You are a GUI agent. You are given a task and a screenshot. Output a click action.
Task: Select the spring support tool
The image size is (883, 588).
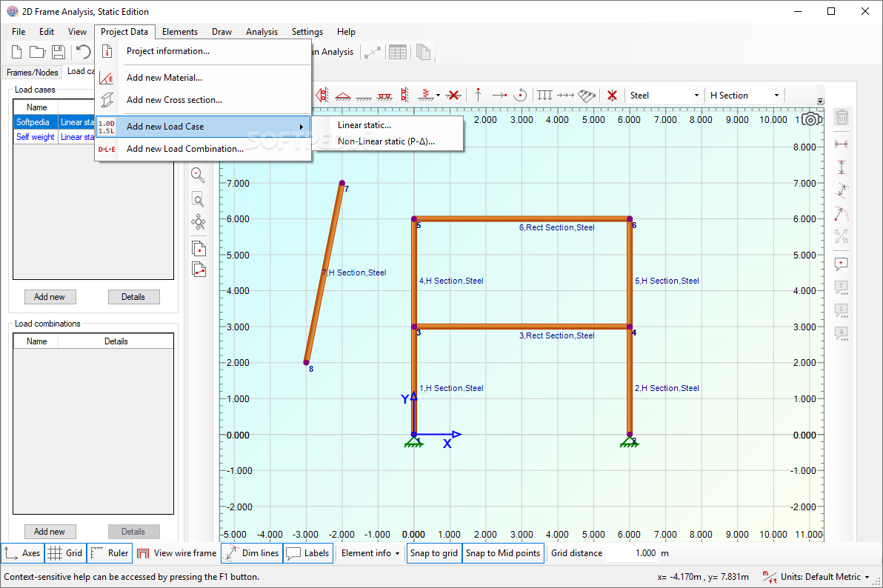pos(425,96)
